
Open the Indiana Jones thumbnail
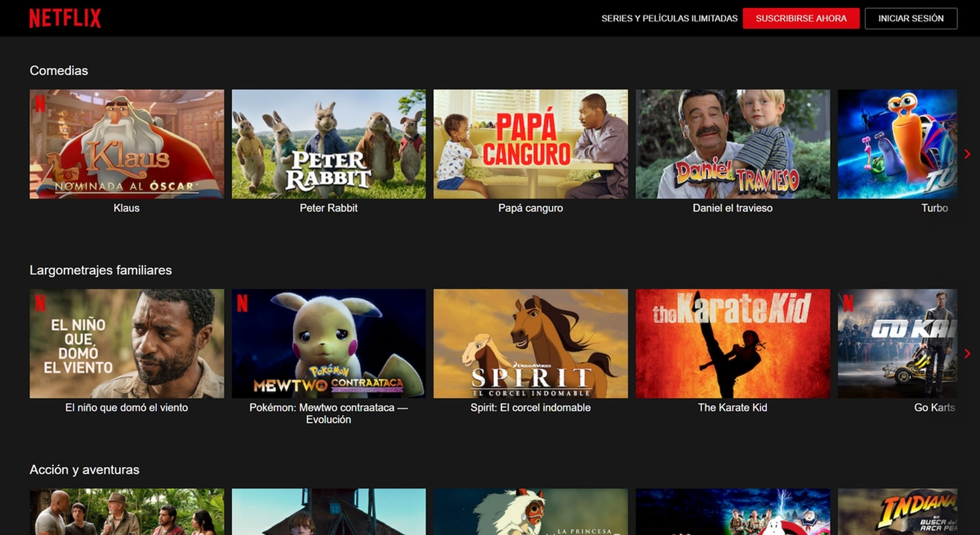(898, 512)
